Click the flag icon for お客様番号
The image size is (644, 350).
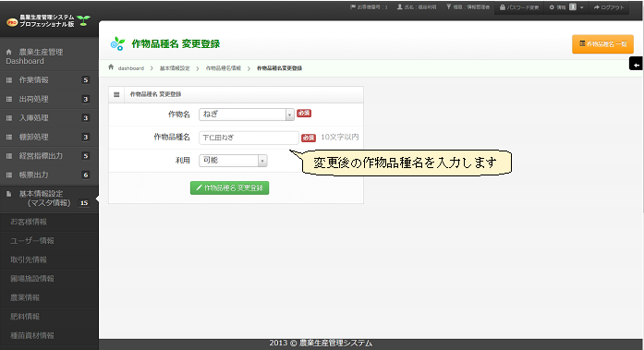tap(353, 7)
